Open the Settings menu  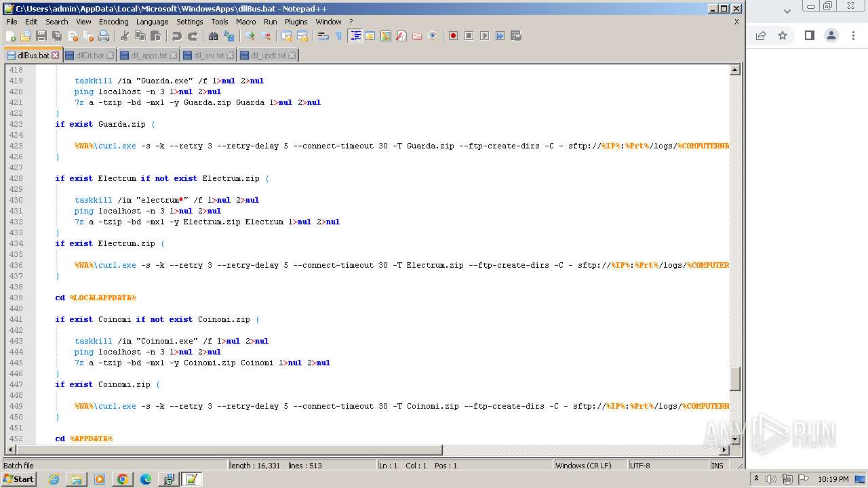(190, 22)
